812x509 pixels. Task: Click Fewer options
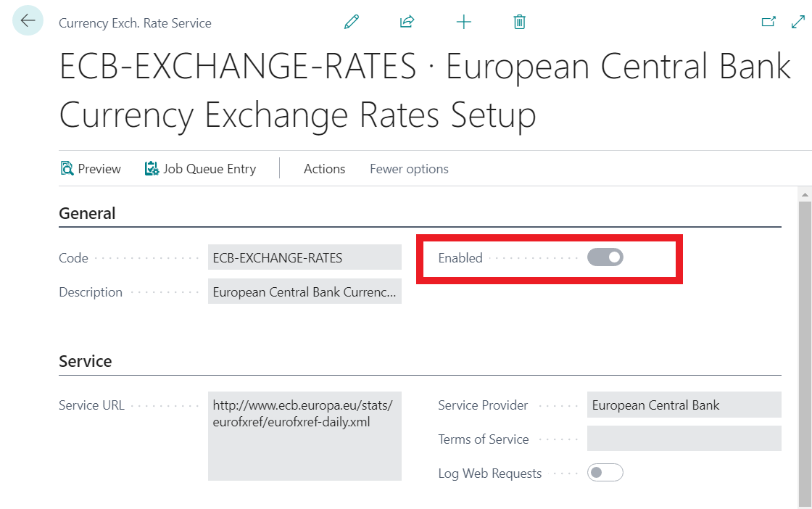pos(409,169)
